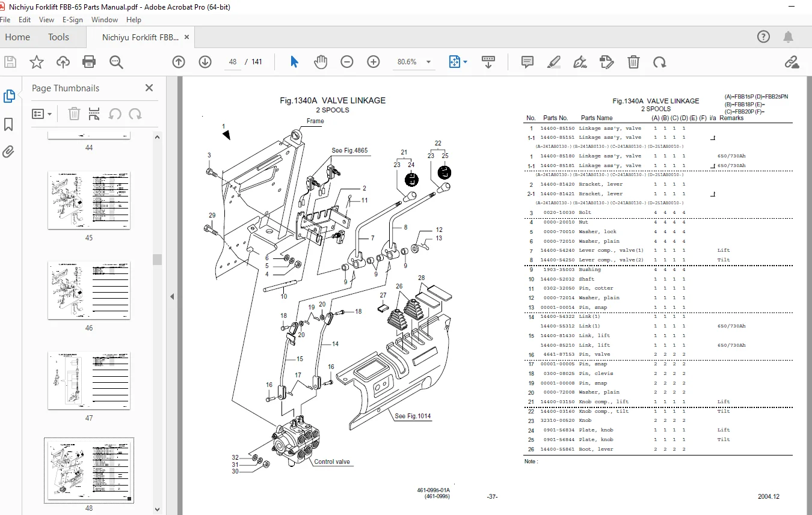
Task: Zoom in with the plus circle icon
Action: [x=374, y=62]
